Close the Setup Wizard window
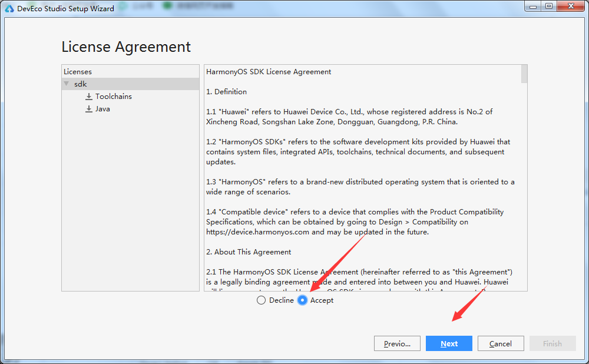The width and height of the screenshot is (589, 364). [x=571, y=6]
